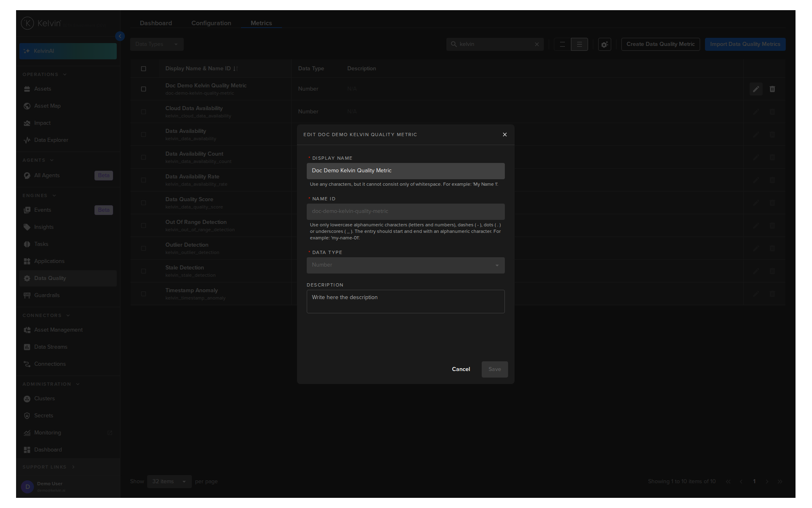The image size is (812, 508).
Task: Click the Description text area
Action: tap(406, 302)
